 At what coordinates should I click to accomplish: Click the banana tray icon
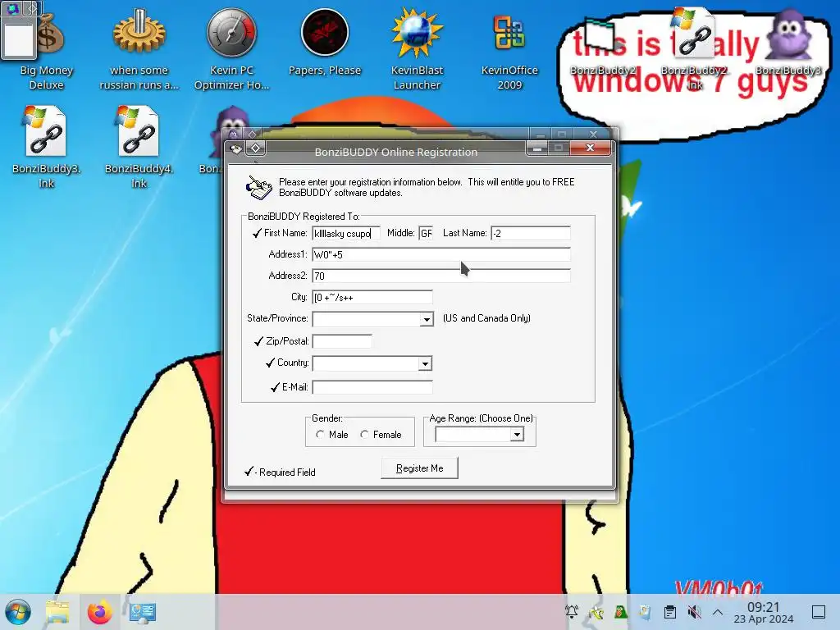click(x=596, y=612)
